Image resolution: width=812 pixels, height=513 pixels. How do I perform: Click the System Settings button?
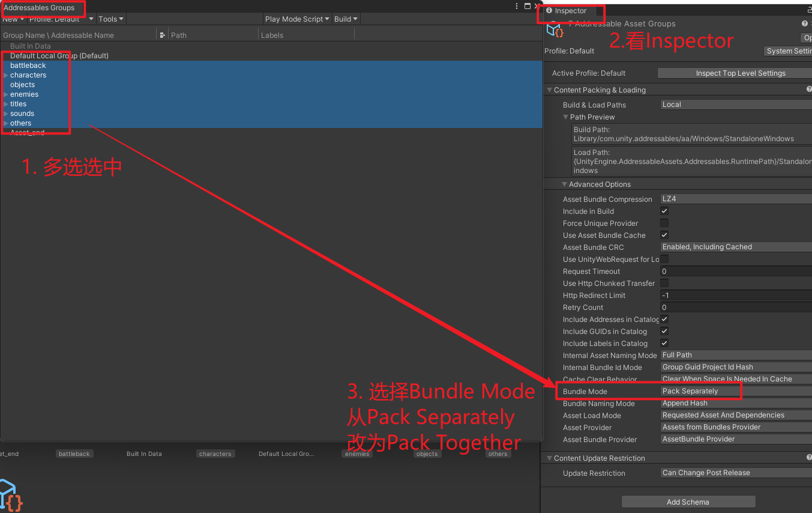tap(788, 51)
